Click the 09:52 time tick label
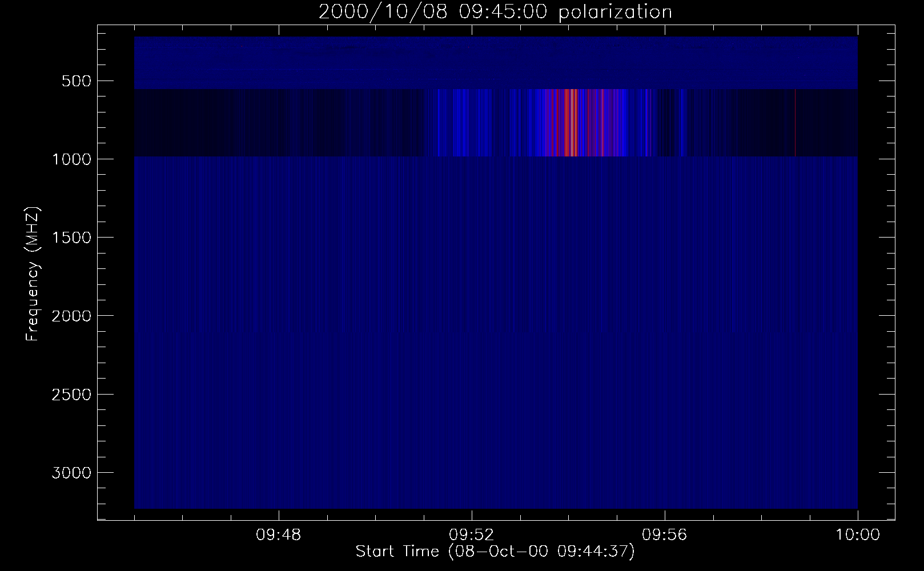The image size is (924, 571). 472,535
